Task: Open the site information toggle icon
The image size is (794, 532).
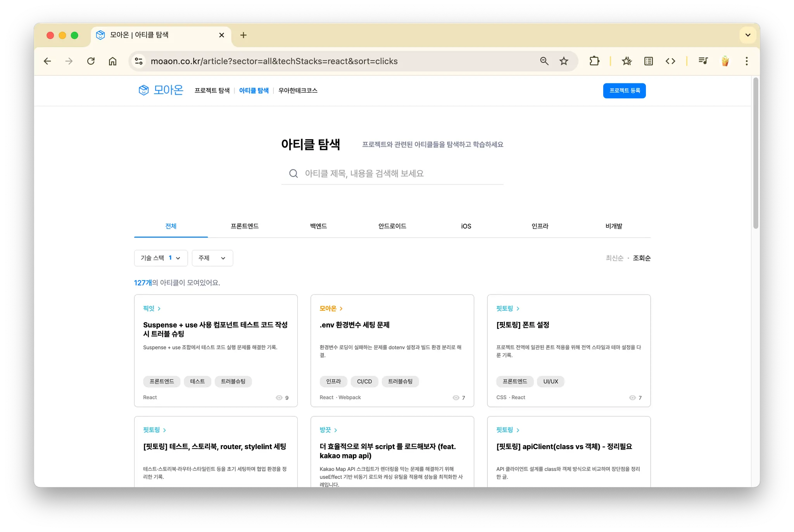Action: point(139,61)
